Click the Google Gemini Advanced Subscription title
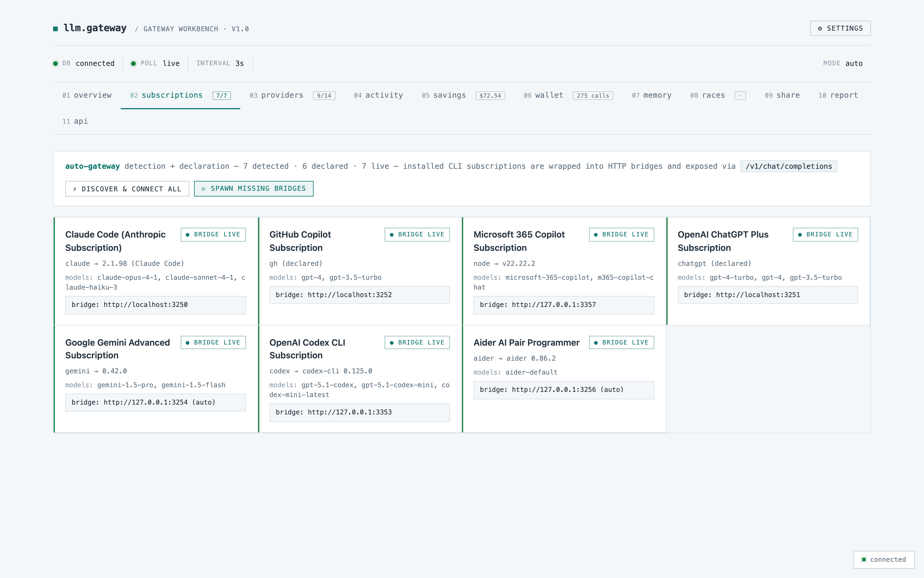This screenshot has height=578, width=924. tap(118, 349)
